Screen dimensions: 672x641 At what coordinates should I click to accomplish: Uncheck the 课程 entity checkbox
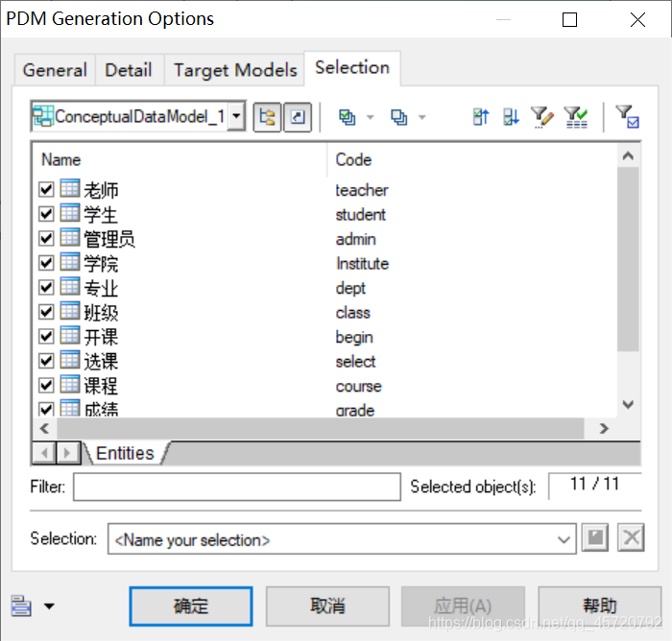[46, 385]
